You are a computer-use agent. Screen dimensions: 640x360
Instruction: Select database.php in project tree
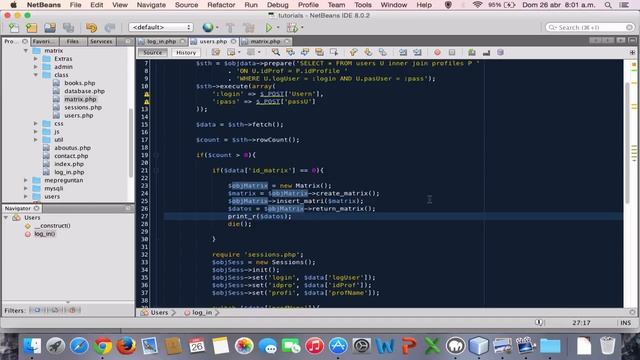click(x=84, y=91)
